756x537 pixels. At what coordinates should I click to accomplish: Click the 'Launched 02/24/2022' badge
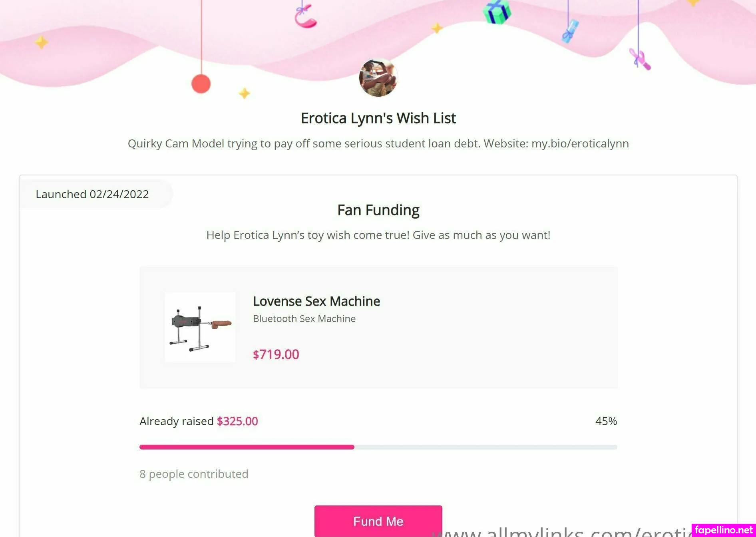point(92,194)
